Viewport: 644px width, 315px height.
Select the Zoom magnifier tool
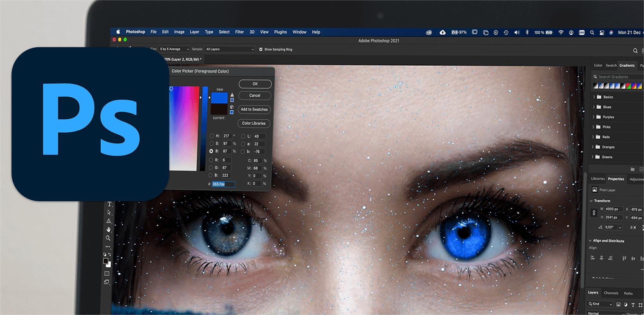(108, 238)
